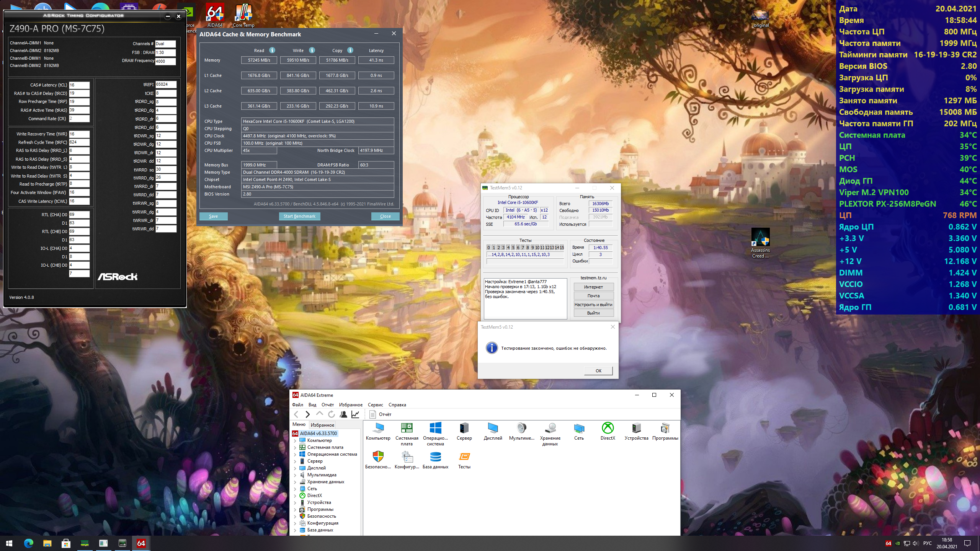980x551 pixels.
Task: Click the Read info icon in benchmark
Action: (x=272, y=50)
